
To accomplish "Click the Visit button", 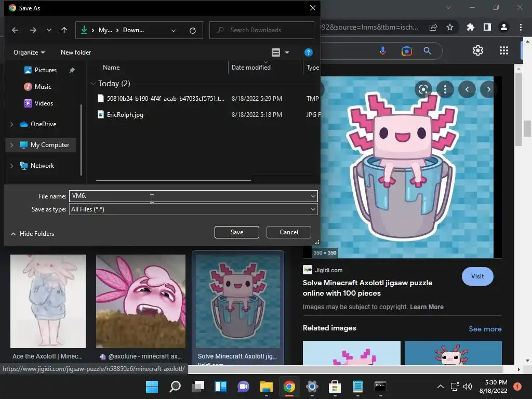I will click(x=477, y=276).
